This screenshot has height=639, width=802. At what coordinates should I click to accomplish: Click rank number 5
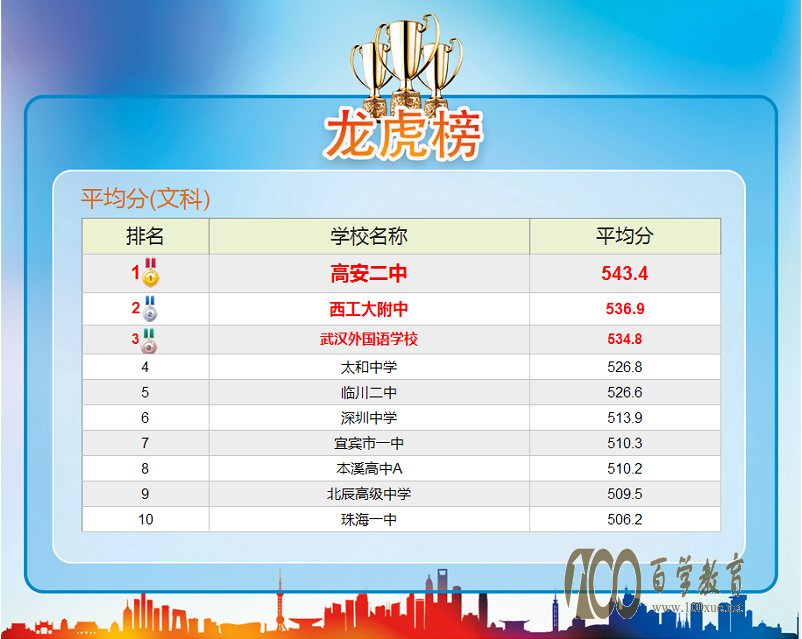click(145, 392)
